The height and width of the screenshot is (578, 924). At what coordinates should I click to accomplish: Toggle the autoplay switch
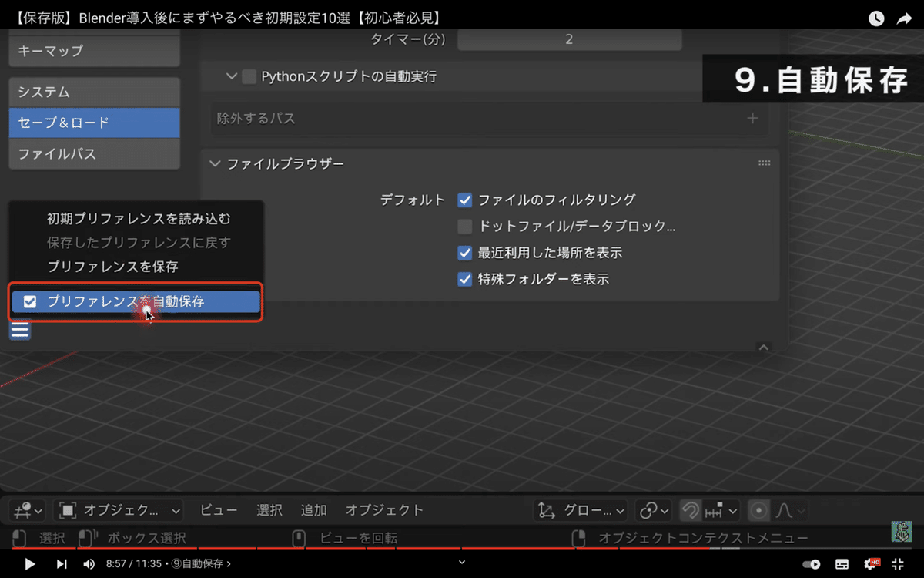pos(811,564)
